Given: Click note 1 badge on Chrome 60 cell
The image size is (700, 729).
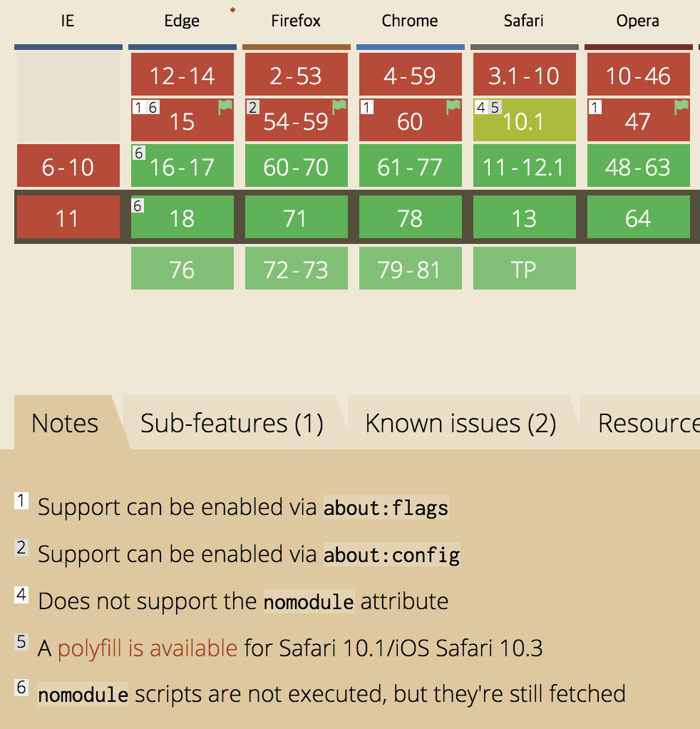Looking at the screenshot, I should point(366,108).
